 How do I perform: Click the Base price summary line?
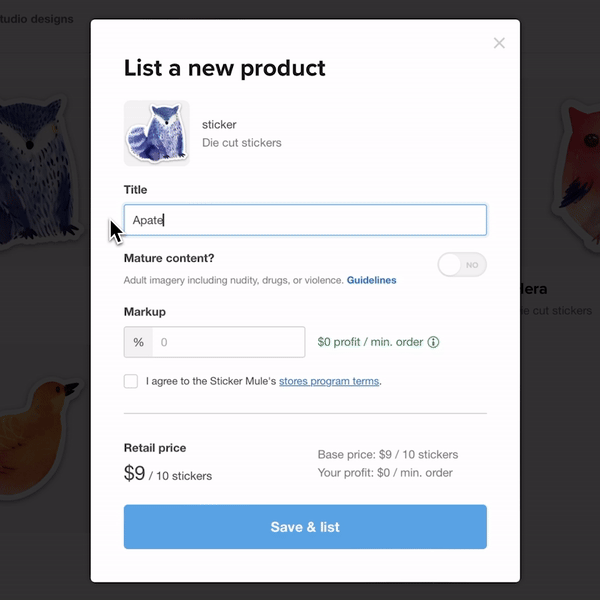(x=387, y=454)
